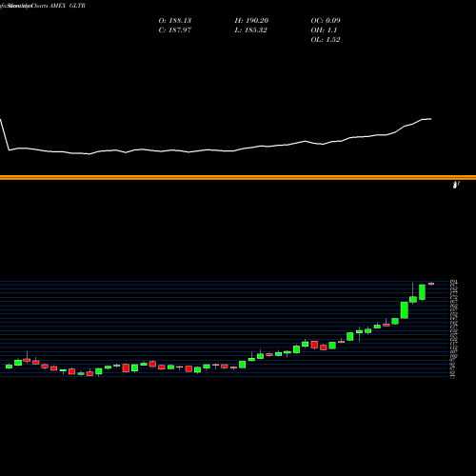476x476 pixels.
Task: Select the tallest green candlestick body
Action: click(405, 310)
